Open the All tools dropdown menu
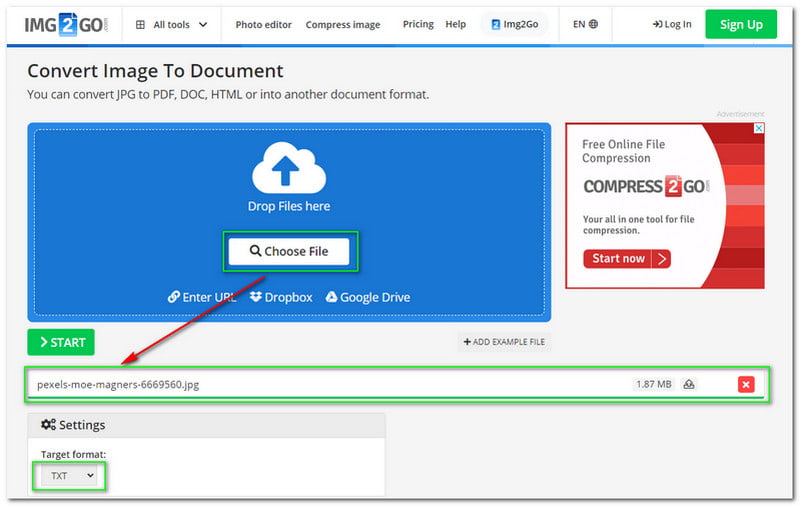This screenshot has width=800, height=506. point(172,24)
